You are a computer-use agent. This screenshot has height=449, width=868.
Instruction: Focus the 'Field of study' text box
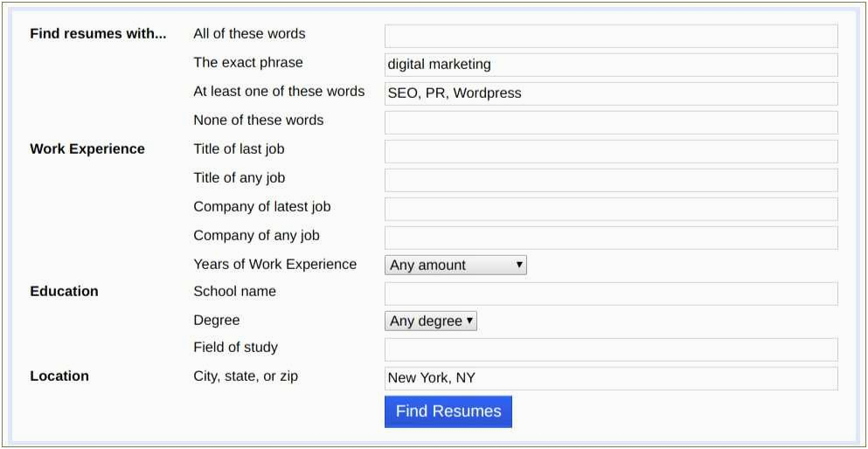click(611, 349)
